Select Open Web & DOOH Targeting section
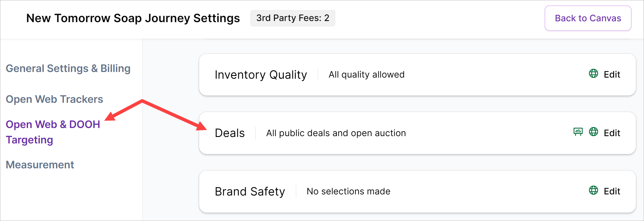 click(53, 132)
